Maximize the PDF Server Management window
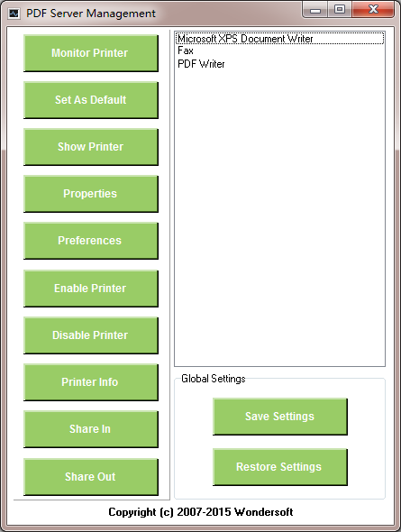Screen dimensions: 401x532 coord(340,10)
